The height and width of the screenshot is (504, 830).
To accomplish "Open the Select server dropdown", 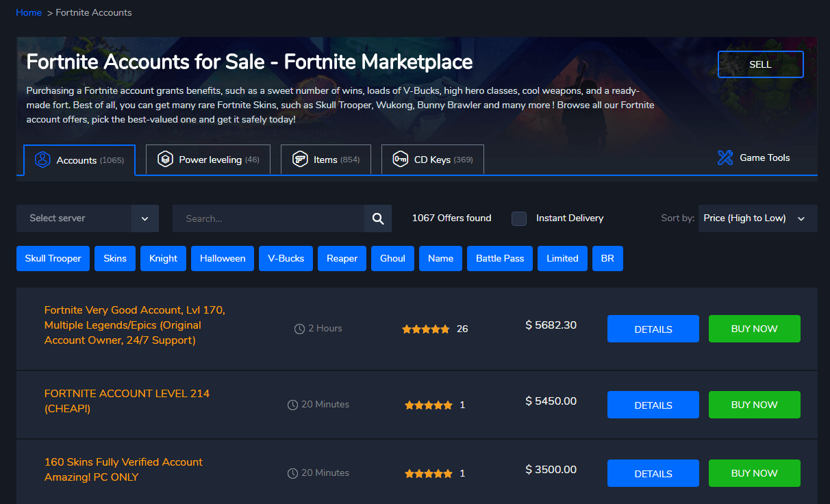I will click(88, 218).
